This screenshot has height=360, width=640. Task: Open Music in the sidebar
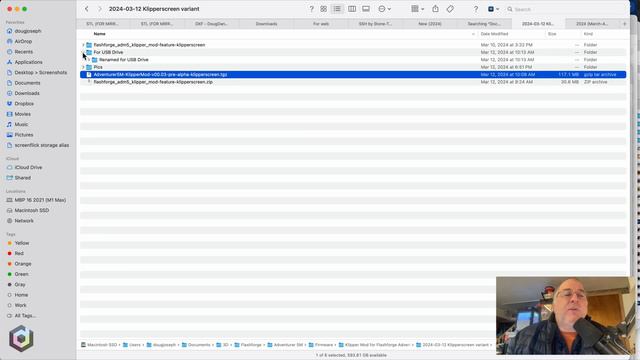(21, 124)
